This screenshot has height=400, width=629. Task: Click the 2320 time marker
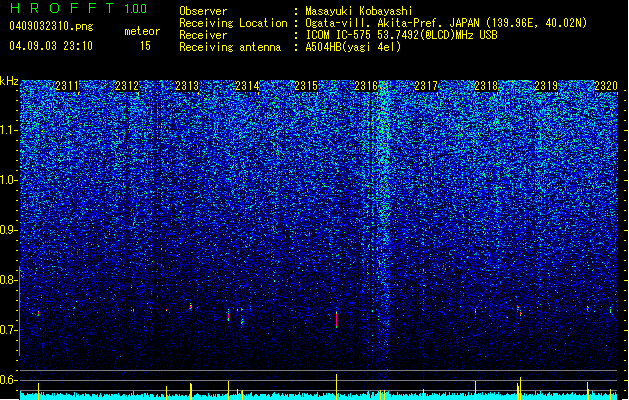[606, 86]
